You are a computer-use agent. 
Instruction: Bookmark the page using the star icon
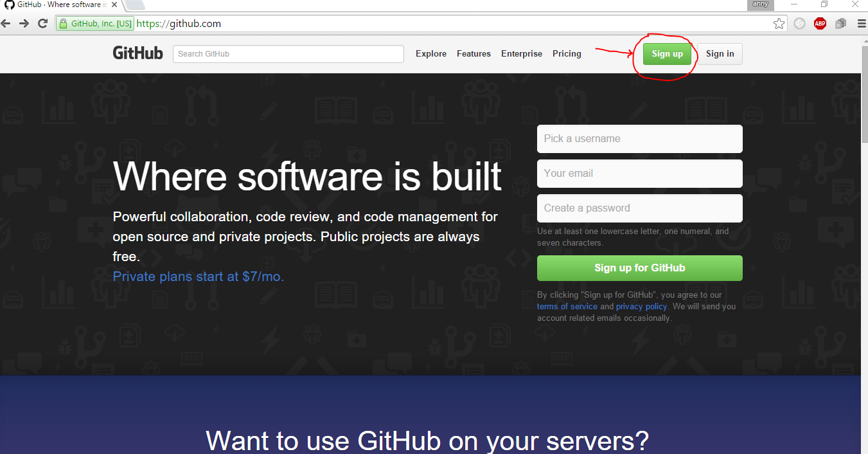(779, 23)
